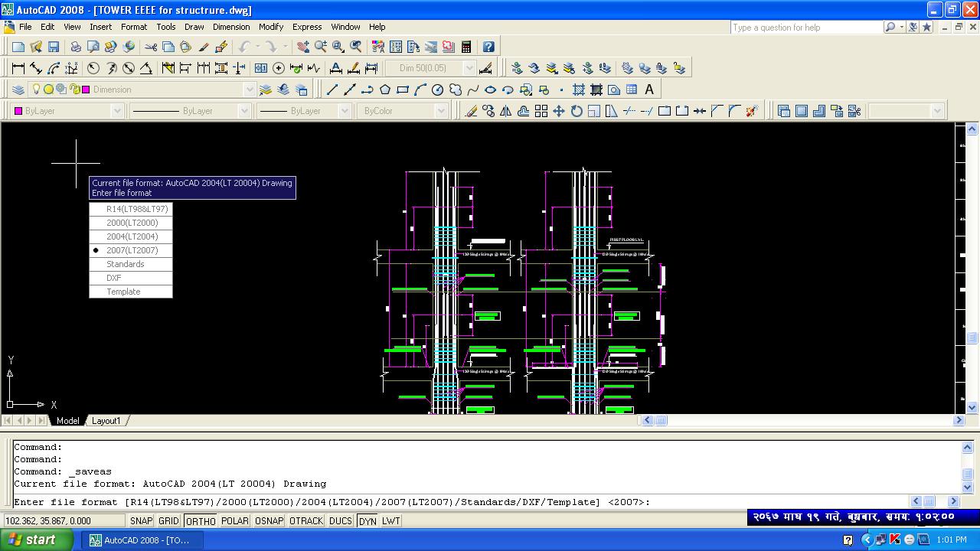Click the Zoom realtime magnifier icon

coord(321,47)
